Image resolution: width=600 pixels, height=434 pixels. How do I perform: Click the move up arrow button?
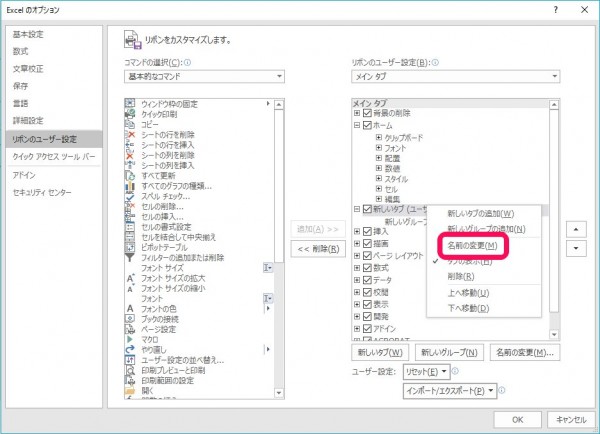coord(576,229)
